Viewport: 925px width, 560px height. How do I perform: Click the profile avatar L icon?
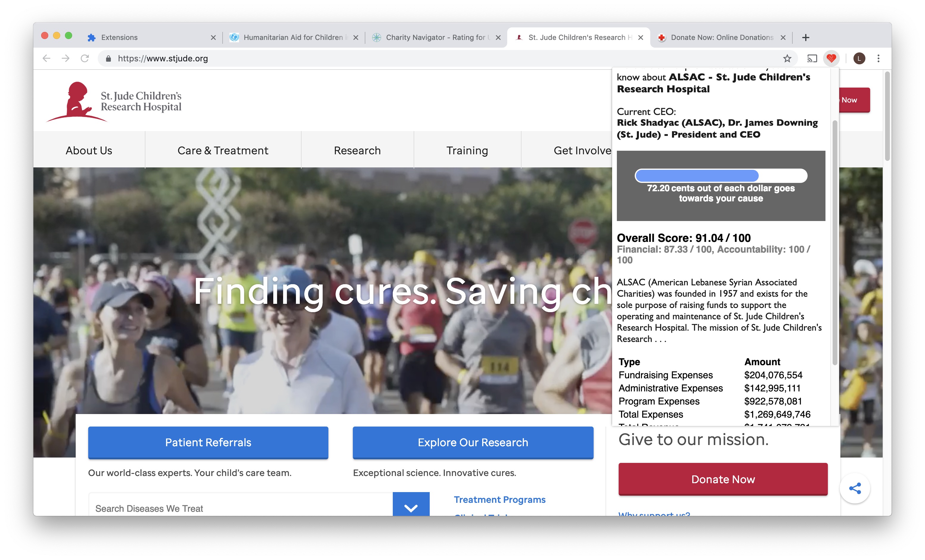859,58
